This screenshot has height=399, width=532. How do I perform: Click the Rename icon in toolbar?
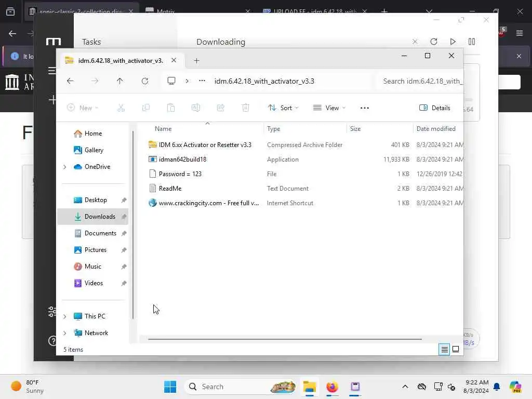pos(196,108)
